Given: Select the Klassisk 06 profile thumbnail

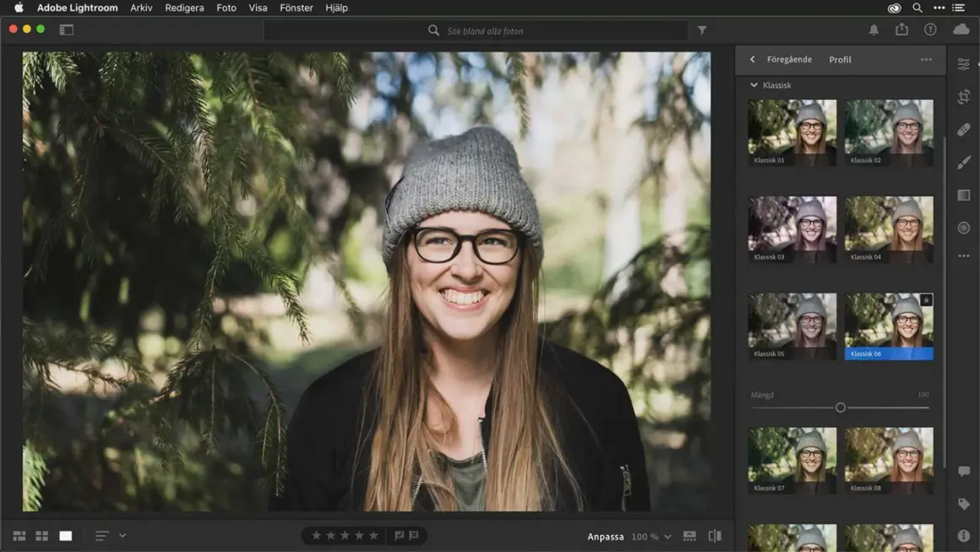Looking at the screenshot, I should (x=889, y=325).
